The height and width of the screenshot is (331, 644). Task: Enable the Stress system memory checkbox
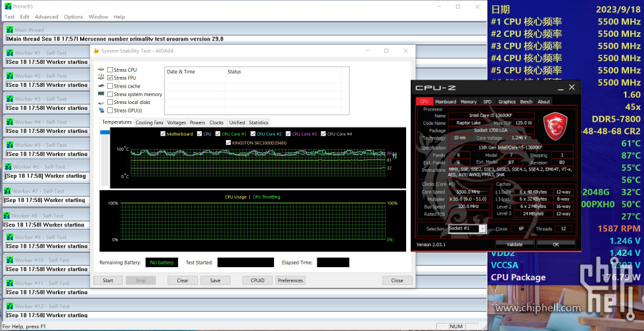(x=110, y=94)
